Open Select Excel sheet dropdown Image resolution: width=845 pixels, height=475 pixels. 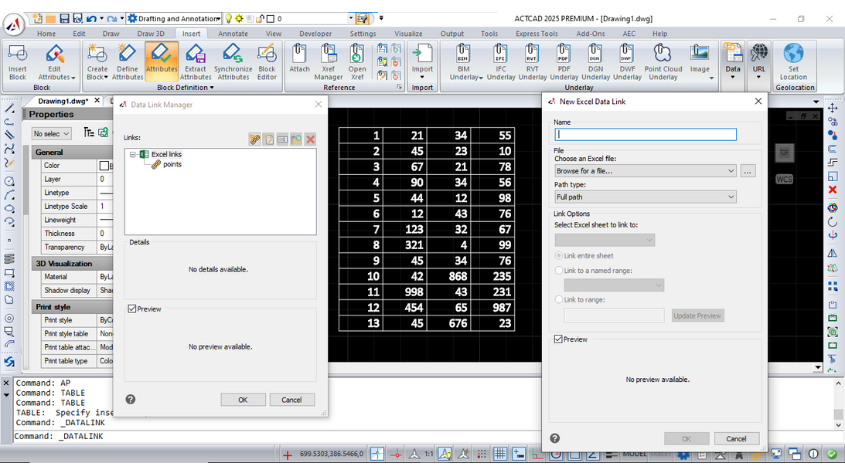point(604,240)
